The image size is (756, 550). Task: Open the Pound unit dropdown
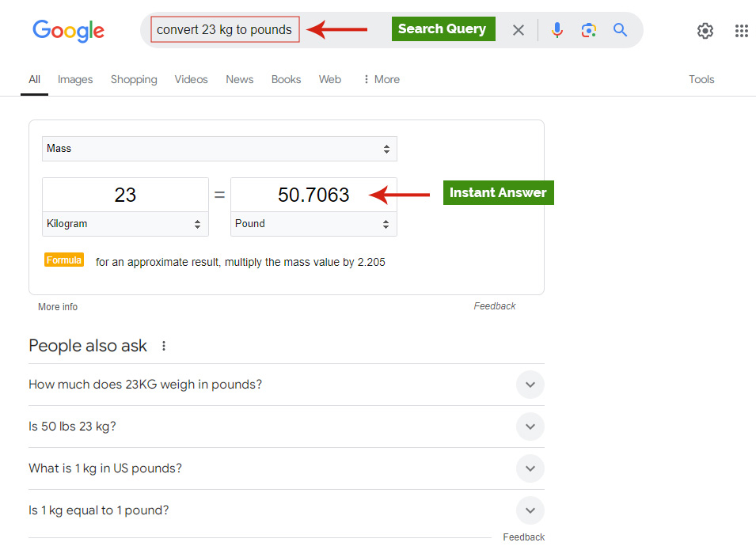pyautogui.click(x=313, y=224)
